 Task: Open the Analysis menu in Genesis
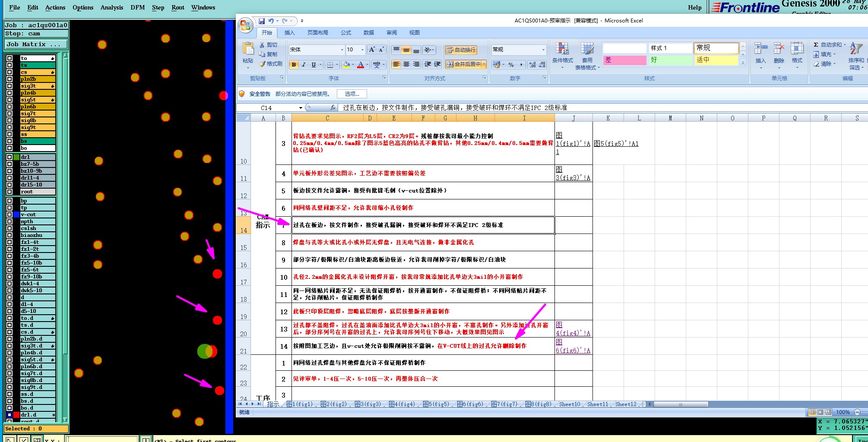tap(111, 7)
